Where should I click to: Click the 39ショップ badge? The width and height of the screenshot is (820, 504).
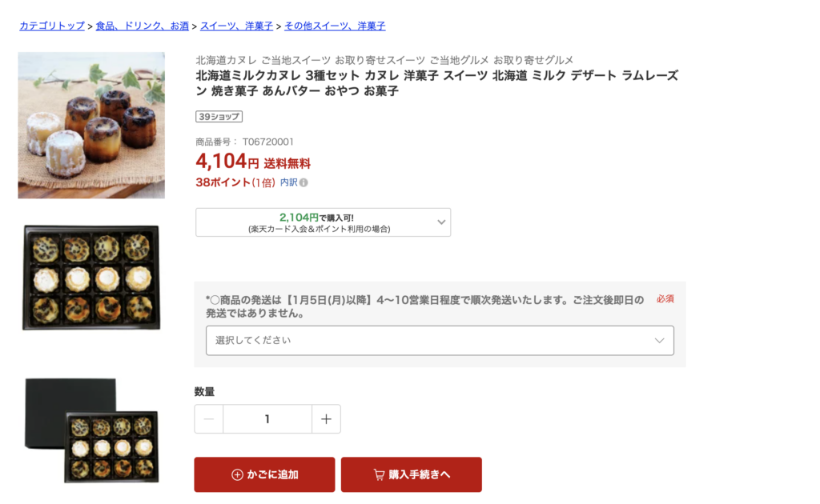[219, 117]
